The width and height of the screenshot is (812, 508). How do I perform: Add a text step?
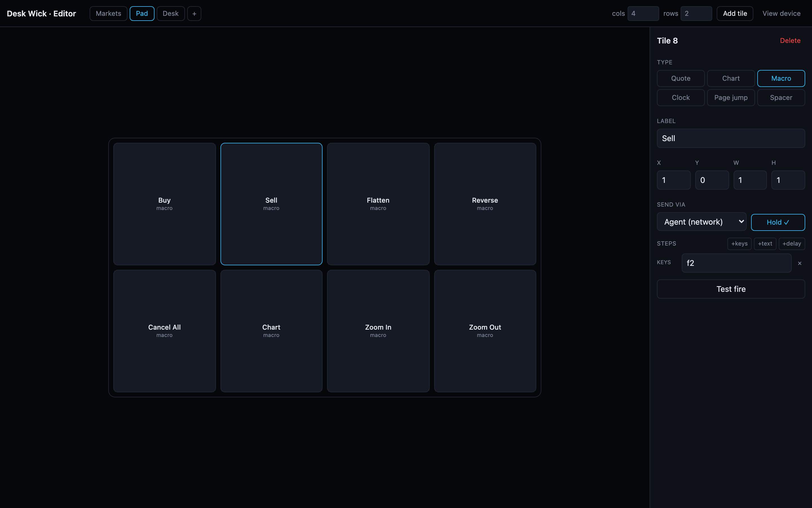(765, 244)
